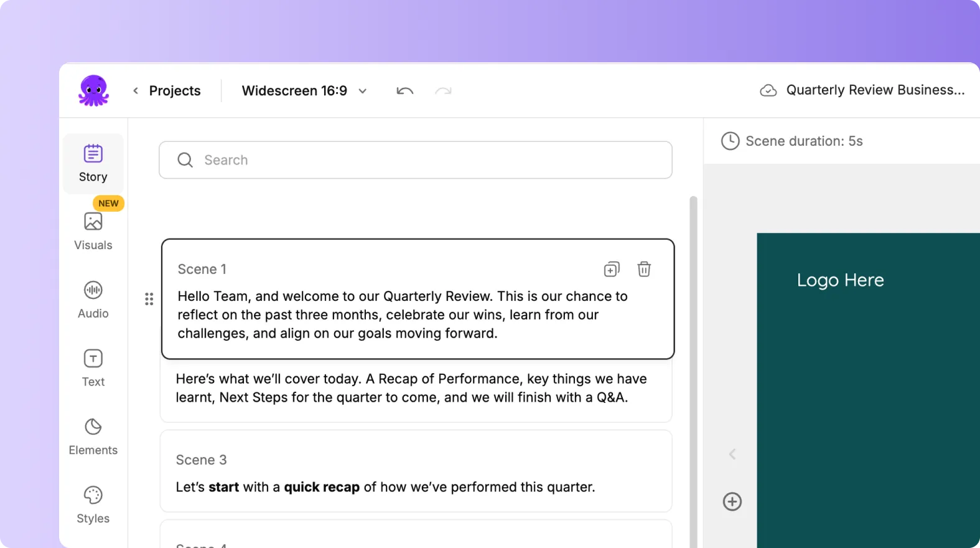
Task: Select the Scene 3 script card
Action: click(x=416, y=471)
